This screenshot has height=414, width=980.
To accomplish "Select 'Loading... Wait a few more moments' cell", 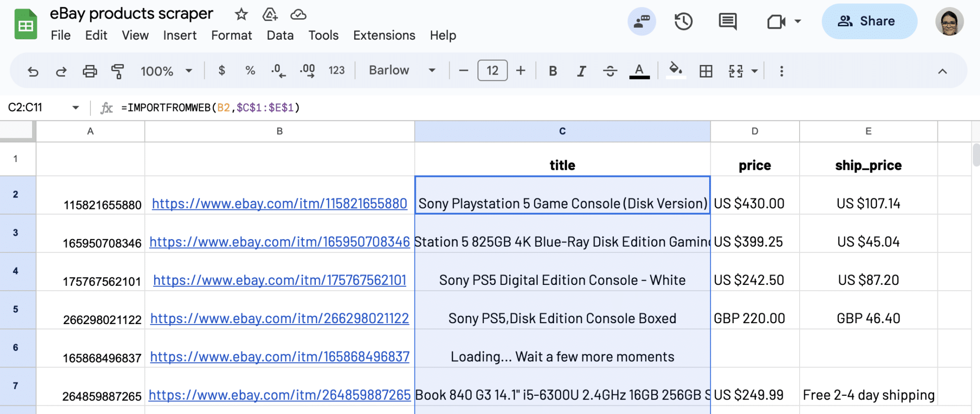I will coord(562,348).
